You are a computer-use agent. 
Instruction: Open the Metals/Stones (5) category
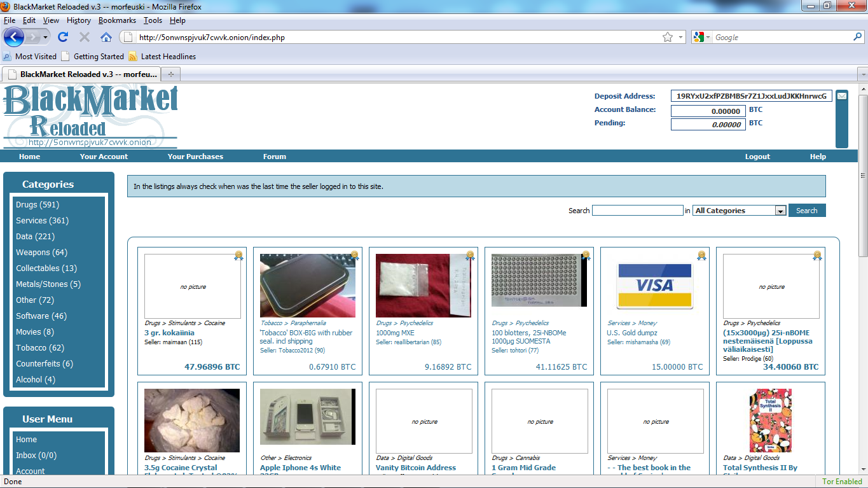(48, 284)
